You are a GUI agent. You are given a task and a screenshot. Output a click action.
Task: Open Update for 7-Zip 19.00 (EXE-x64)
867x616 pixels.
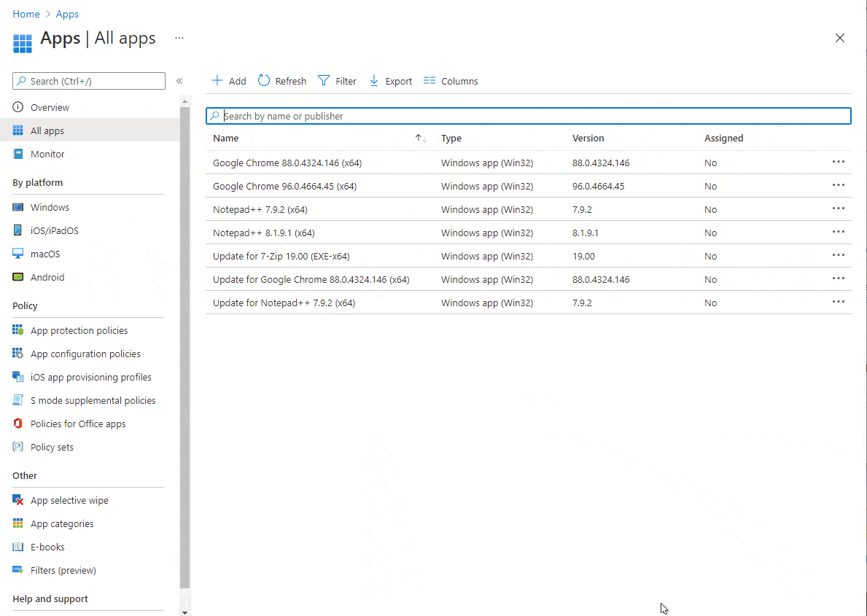point(281,256)
